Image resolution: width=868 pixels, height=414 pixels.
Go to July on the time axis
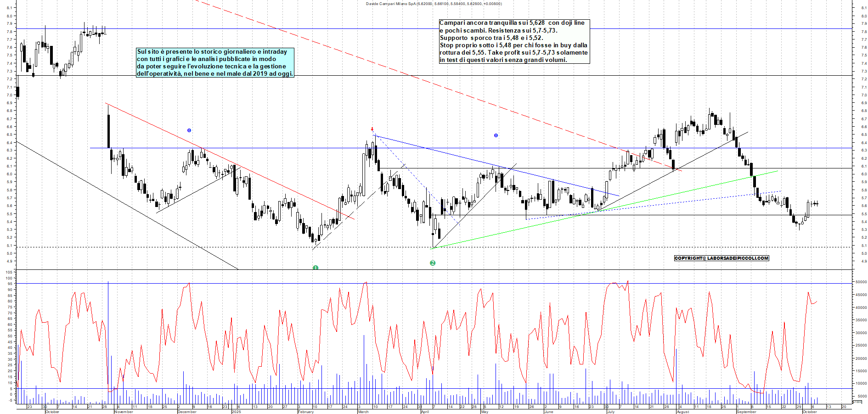click(x=611, y=412)
